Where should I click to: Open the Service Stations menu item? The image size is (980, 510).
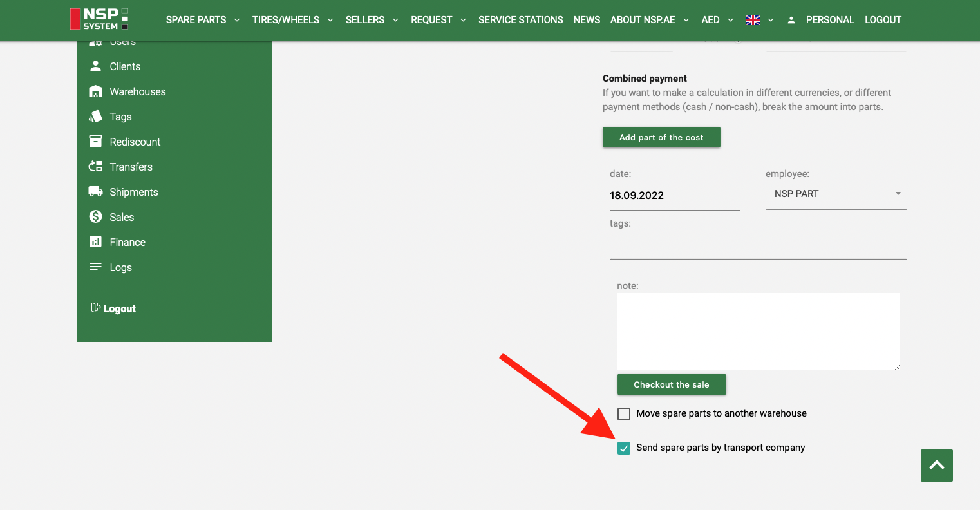(x=520, y=20)
